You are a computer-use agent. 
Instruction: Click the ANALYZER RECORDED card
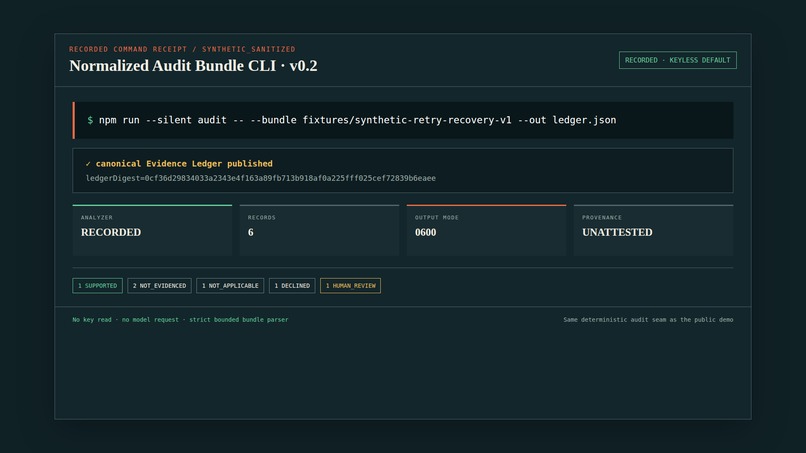pyautogui.click(x=152, y=230)
